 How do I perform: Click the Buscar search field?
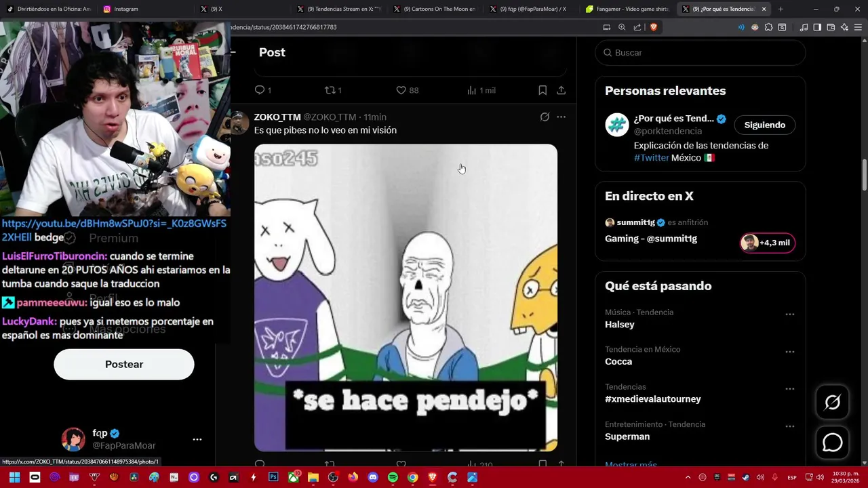coord(700,52)
